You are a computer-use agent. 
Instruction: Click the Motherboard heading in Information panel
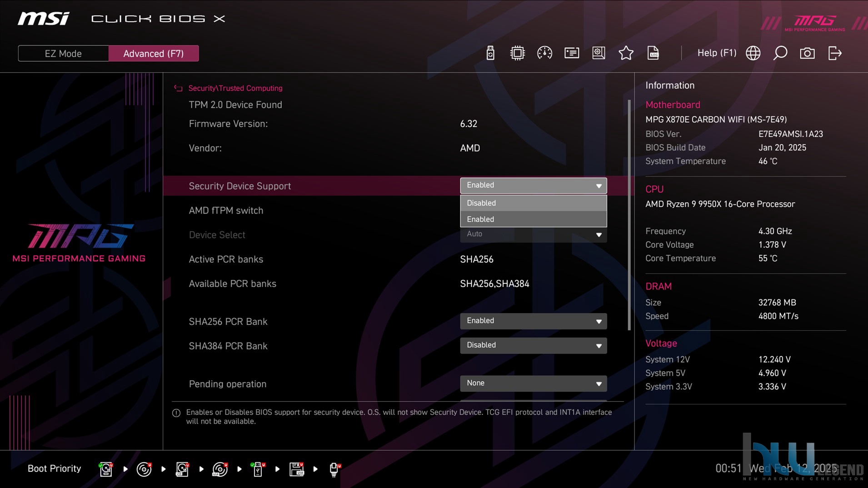click(x=673, y=105)
